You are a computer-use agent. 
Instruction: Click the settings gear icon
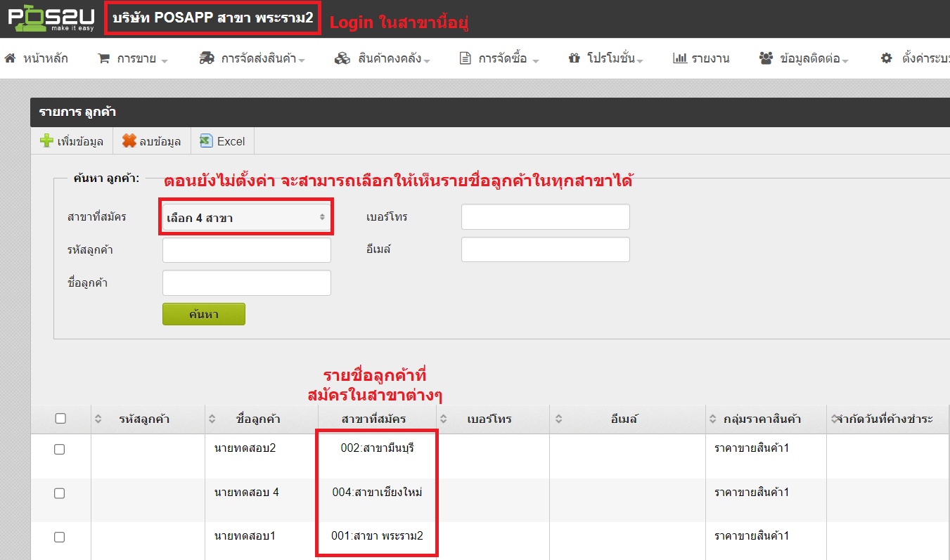pyautogui.click(x=886, y=58)
